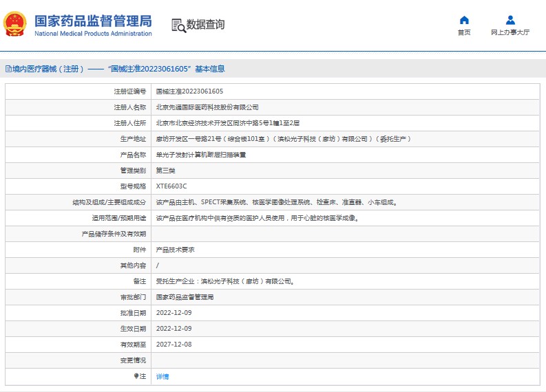Select attachment value 产品技术要求

[x=175, y=250]
